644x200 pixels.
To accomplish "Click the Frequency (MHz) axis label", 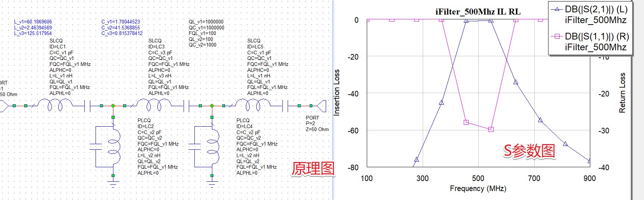I will (x=478, y=188).
